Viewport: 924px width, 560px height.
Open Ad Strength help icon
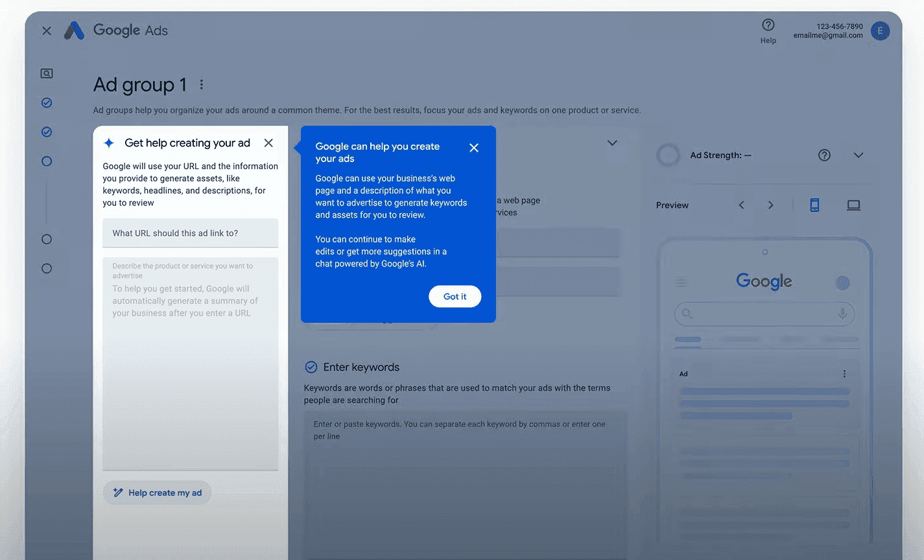(x=824, y=155)
